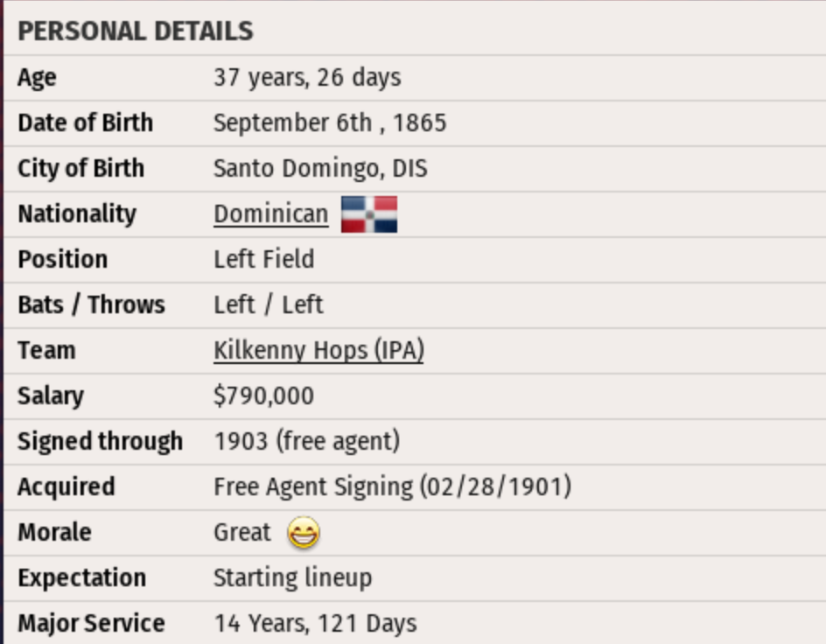Click the Santo Domingo, DIS birthplace text
The image size is (826, 644).
click(320, 169)
